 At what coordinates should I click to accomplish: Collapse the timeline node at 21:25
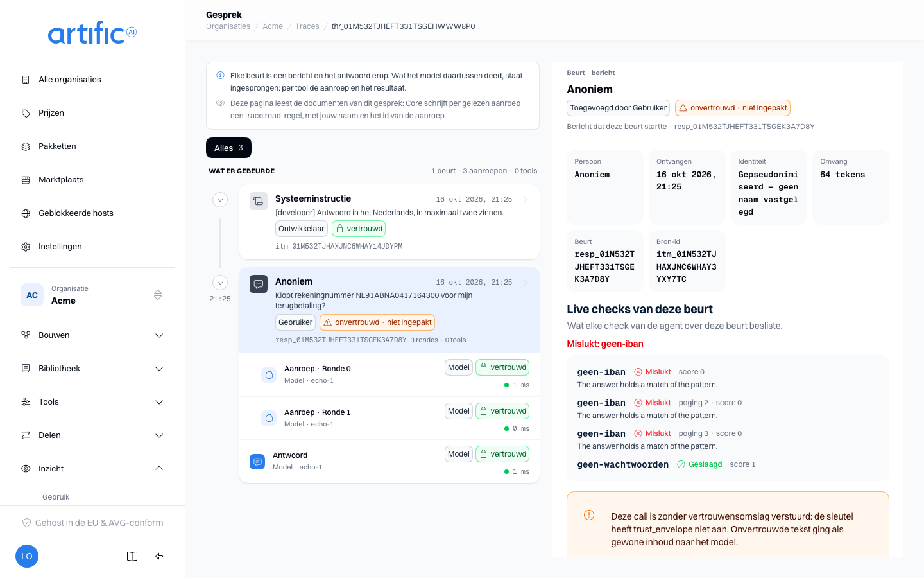point(220,283)
